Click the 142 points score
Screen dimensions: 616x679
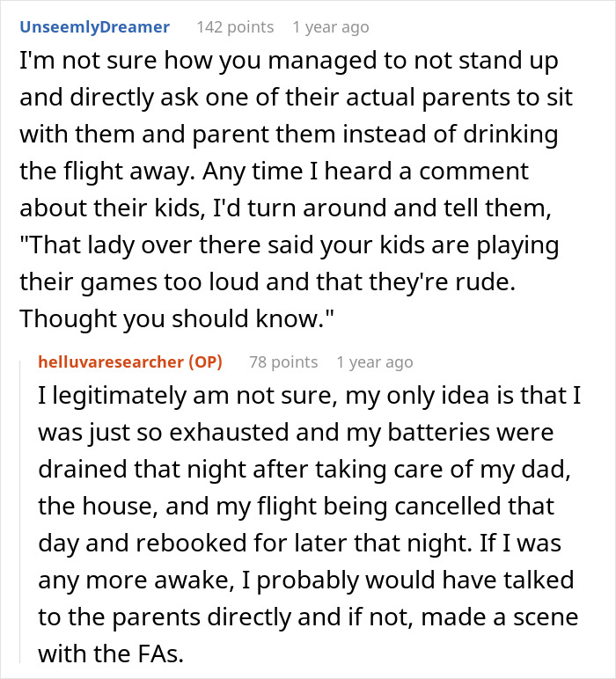(x=235, y=27)
